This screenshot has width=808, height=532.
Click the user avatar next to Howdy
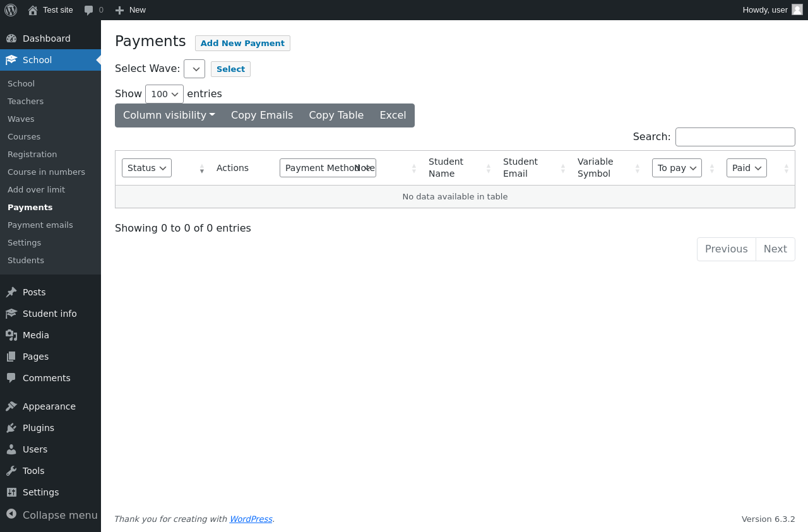(x=797, y=9)
